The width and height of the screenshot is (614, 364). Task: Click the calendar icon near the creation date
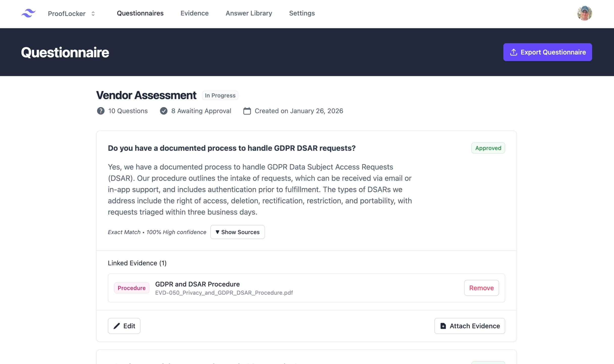[247, 111]
